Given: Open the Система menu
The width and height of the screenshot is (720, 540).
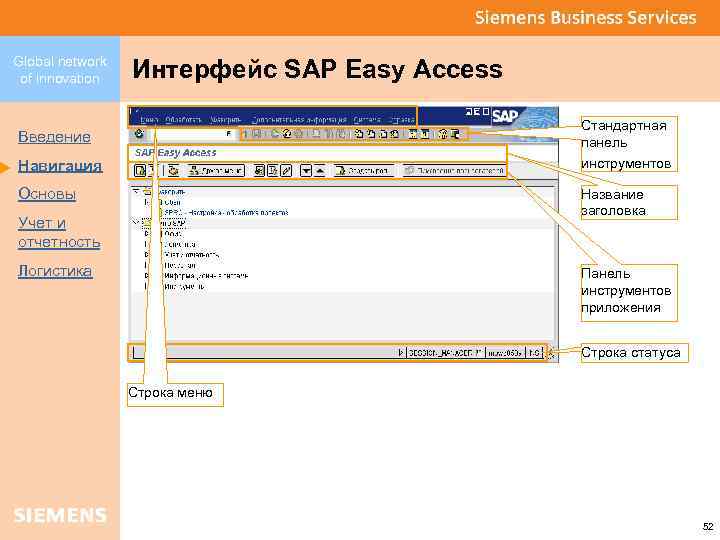Looking at the screenshot, I should pos(367,119).
